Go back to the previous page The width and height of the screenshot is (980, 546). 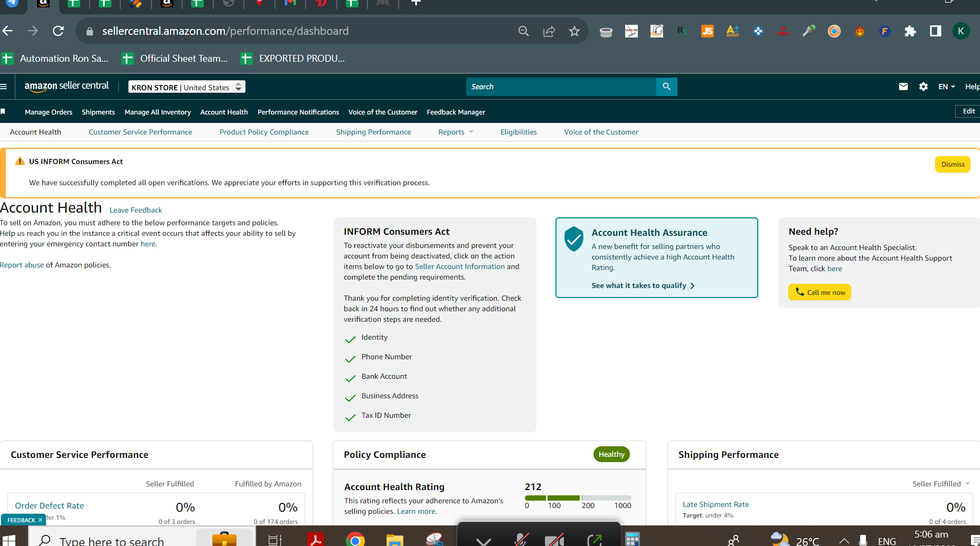(7, 31)
